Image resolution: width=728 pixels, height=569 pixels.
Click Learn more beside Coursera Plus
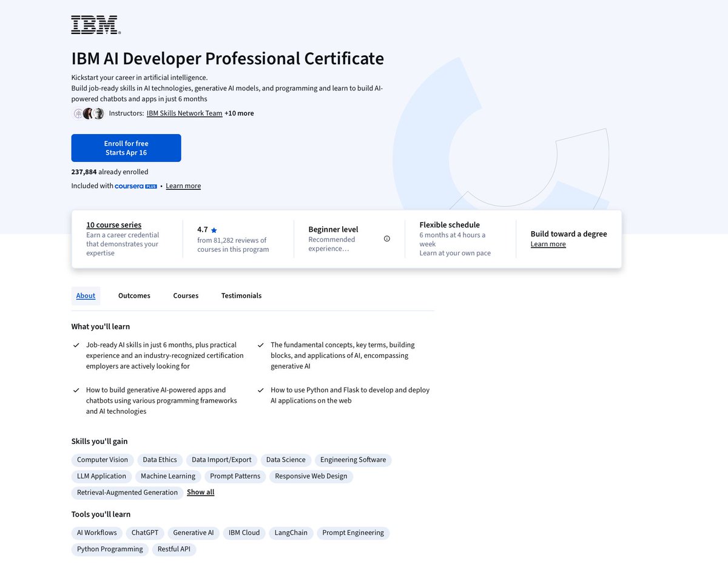[x=183, y=186]
